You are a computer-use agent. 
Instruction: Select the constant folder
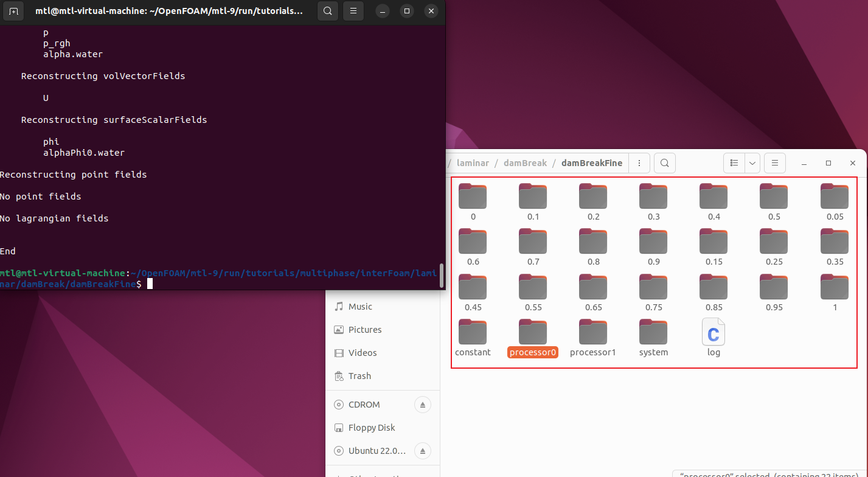point(473,338)
